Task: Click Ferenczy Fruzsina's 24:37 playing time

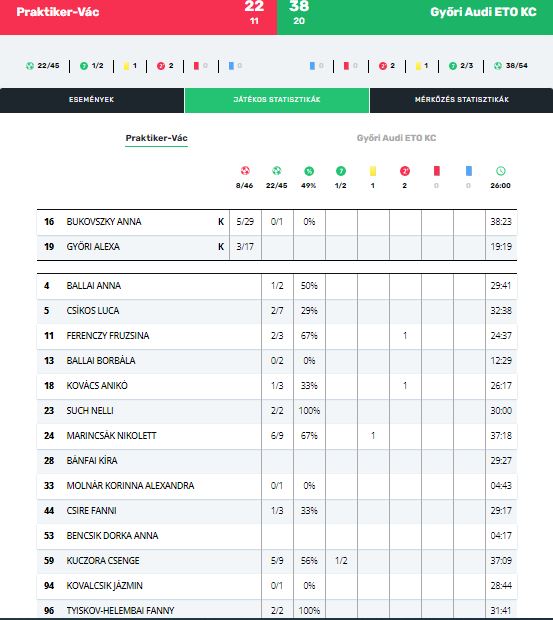Action: 501,336
